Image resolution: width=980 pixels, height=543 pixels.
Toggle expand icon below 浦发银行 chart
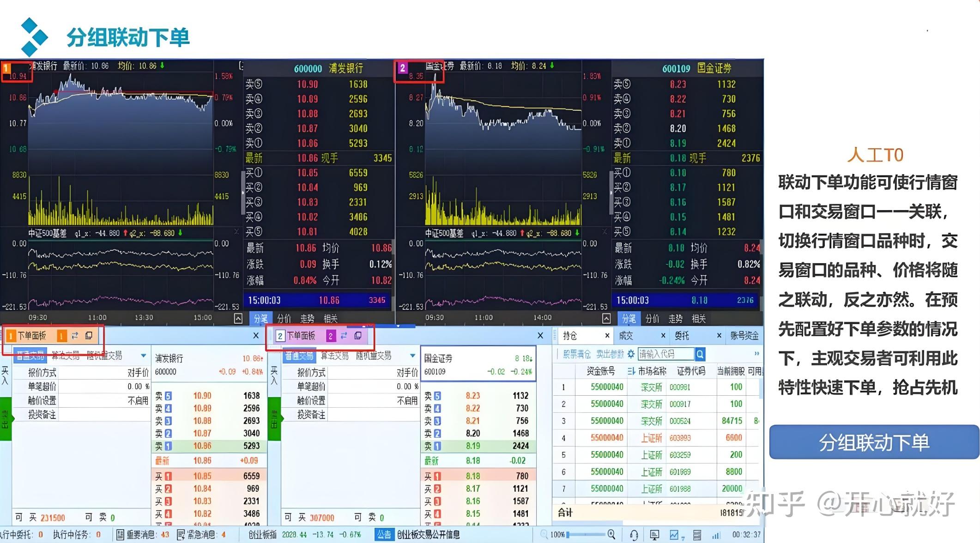pyautogui.click(x=238, y=318)
